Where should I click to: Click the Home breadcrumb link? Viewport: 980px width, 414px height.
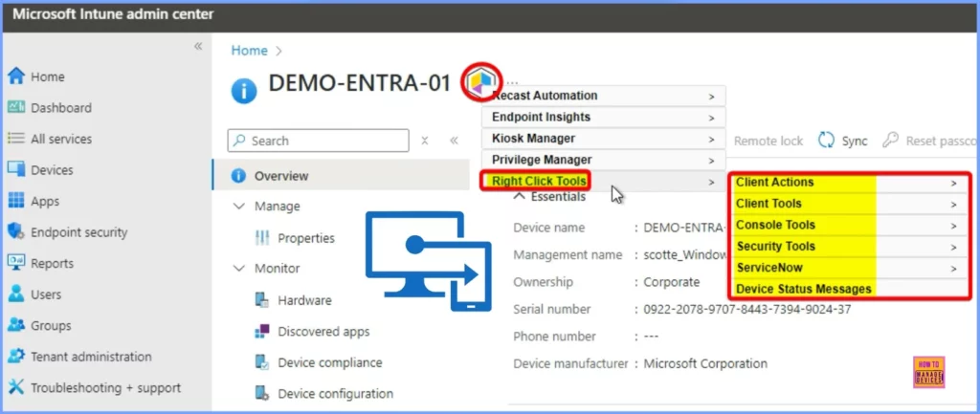tap(250, 51)
